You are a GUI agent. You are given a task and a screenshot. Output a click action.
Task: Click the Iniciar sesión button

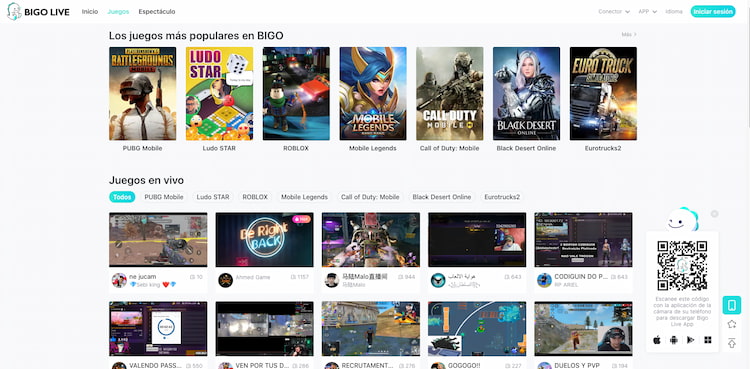pyautogui.click(x=713, y=11)
